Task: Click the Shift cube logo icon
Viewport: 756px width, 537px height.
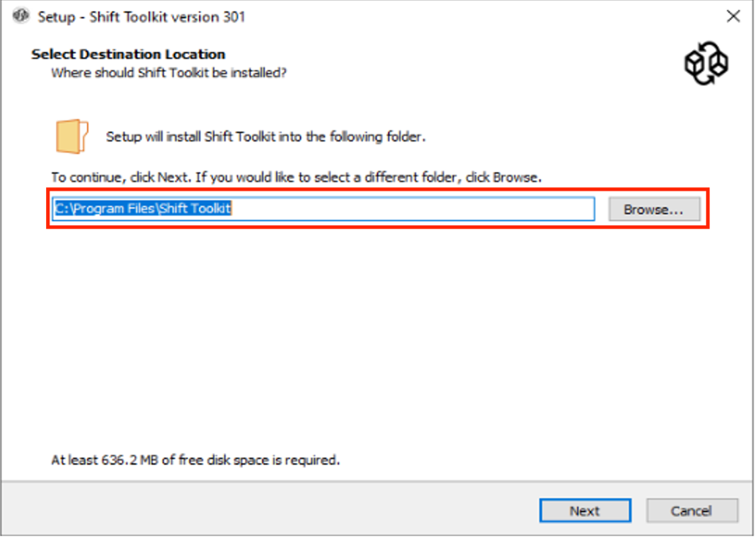Action: tap(706, 64)
